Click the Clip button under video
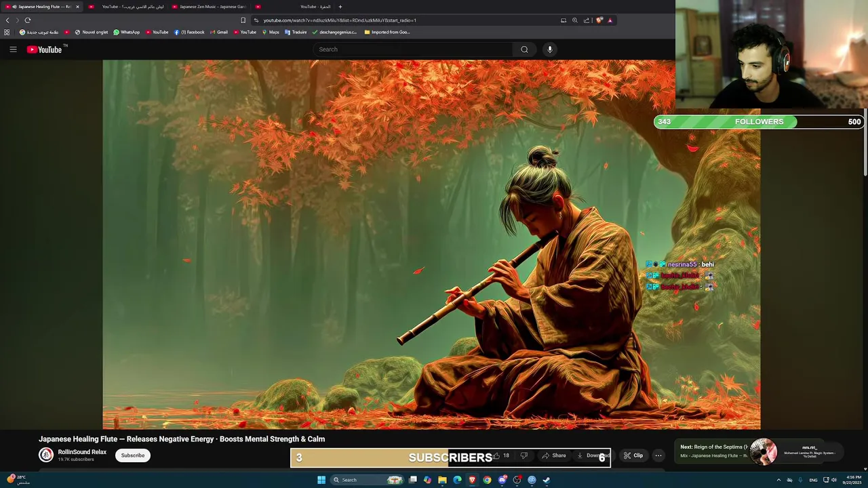This screenshot has width=868, height=488. pyautogui.click(x=633, y=455)
